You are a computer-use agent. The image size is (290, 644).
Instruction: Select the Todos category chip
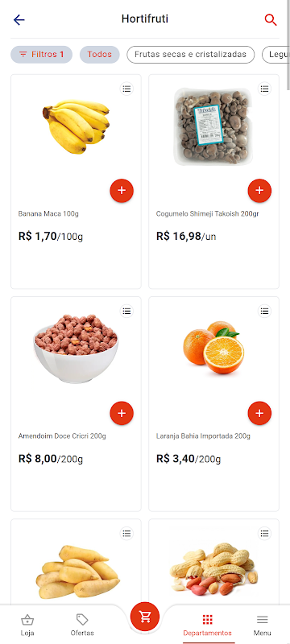(99, 55)
